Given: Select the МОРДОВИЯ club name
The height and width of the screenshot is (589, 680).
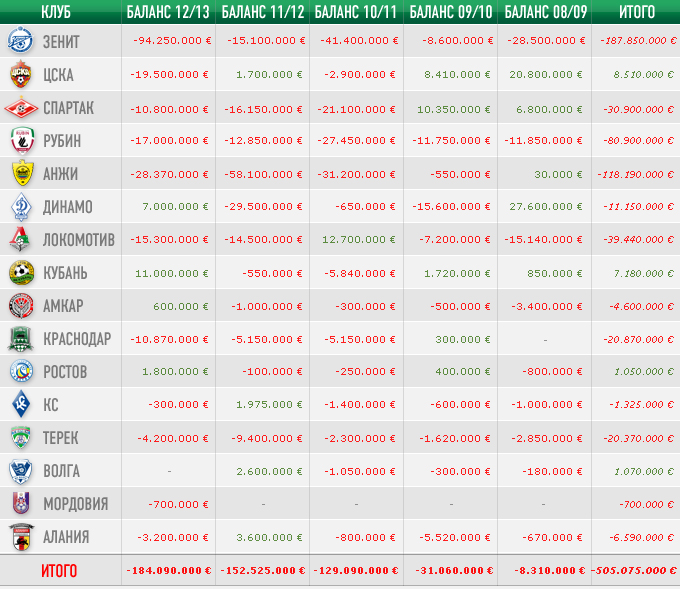Looking at the screenshot, I should [x=75, y=504].
